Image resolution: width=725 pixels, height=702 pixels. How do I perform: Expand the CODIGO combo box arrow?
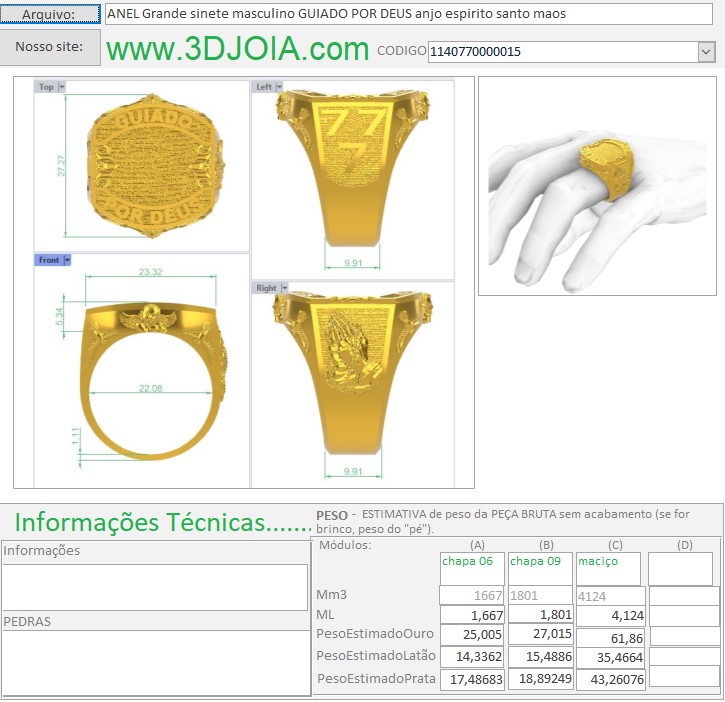(706, 52)
